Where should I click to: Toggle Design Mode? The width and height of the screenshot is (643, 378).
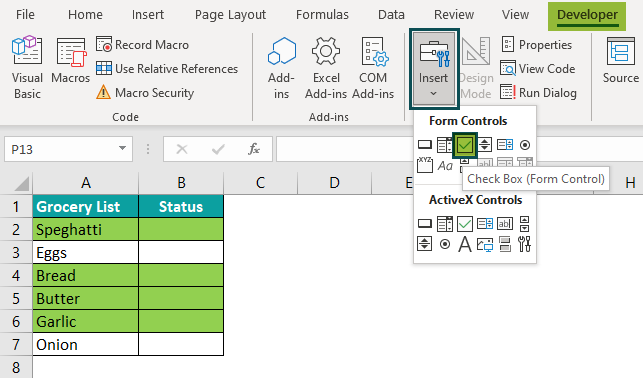click(x=476, y=68)
